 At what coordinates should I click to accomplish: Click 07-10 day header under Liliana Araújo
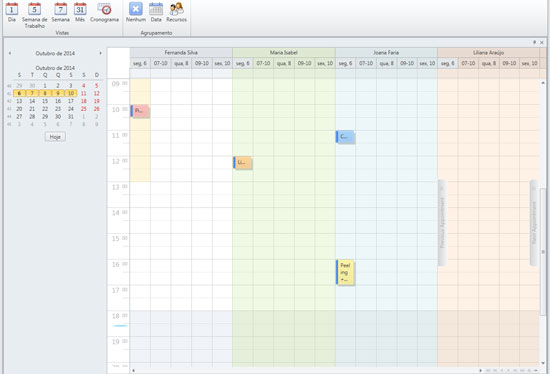468,64
